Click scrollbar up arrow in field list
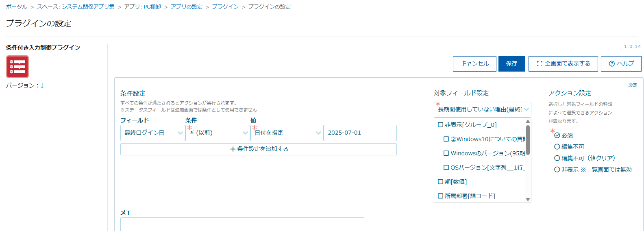644x231 pixels. [x=528, y=122]
